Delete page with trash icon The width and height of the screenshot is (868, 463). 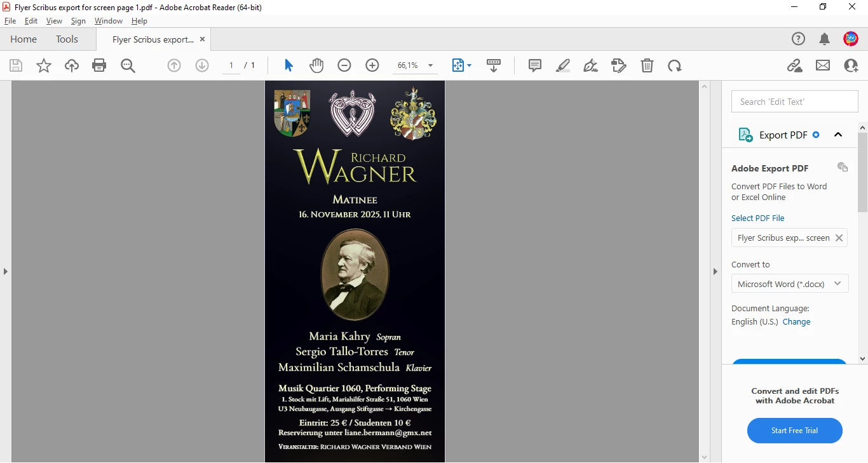click(647, 65)
